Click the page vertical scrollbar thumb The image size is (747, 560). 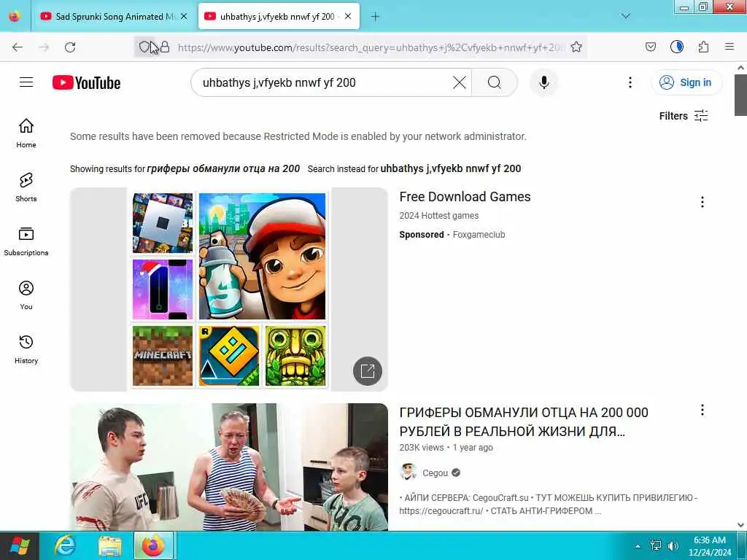[740, 96]
